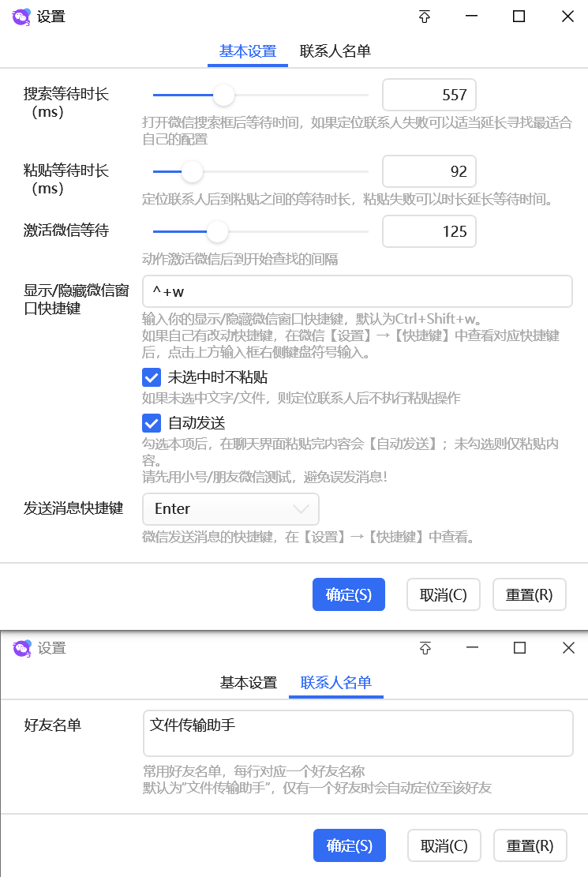Toggle the 未选中时不粘贴 checkbox
This screenshot has width=588, height=877.
click(x=152, y=377)
